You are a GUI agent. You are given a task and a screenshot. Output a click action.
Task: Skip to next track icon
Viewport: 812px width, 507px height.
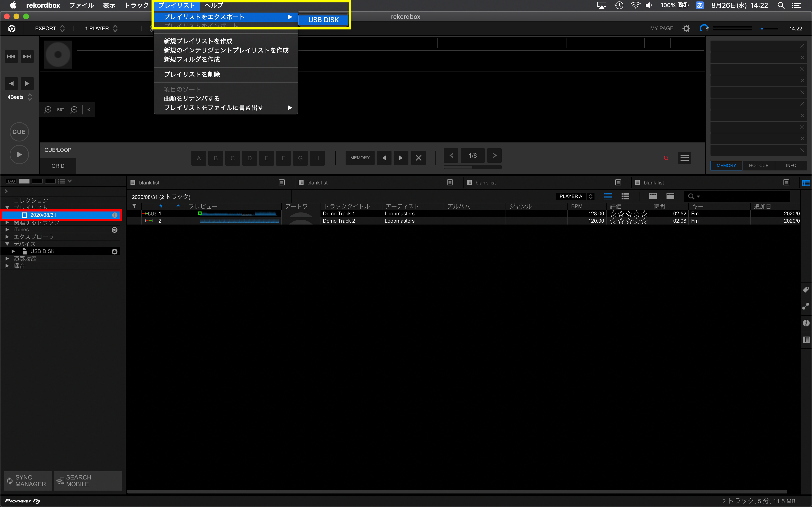(27, 56)
